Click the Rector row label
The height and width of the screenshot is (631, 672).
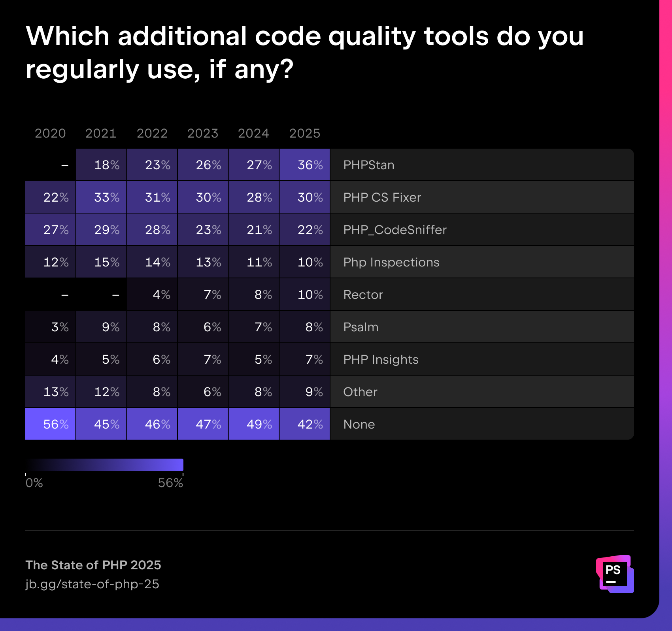point(363,295)
